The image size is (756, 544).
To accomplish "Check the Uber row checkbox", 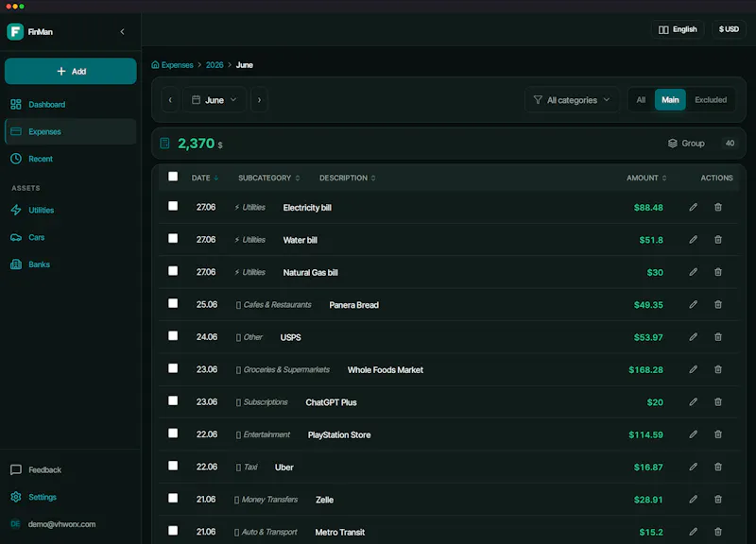I will [x=173, y=466].
